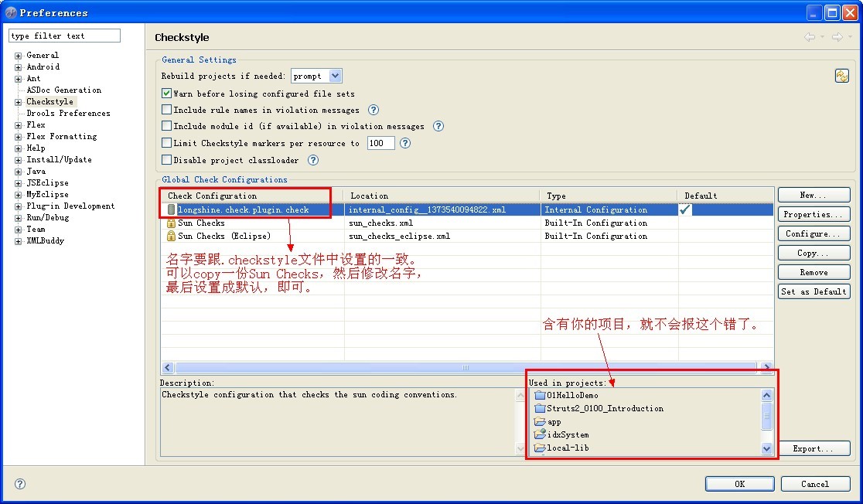Image resolution: width=863 pixels, height=504 pixels.
Task: Click the forward navigation arrow in header
Action: [x=837, y=37]
